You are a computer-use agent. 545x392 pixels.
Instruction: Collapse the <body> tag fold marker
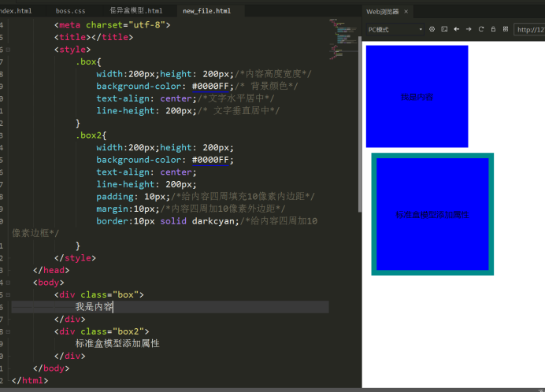8,283
